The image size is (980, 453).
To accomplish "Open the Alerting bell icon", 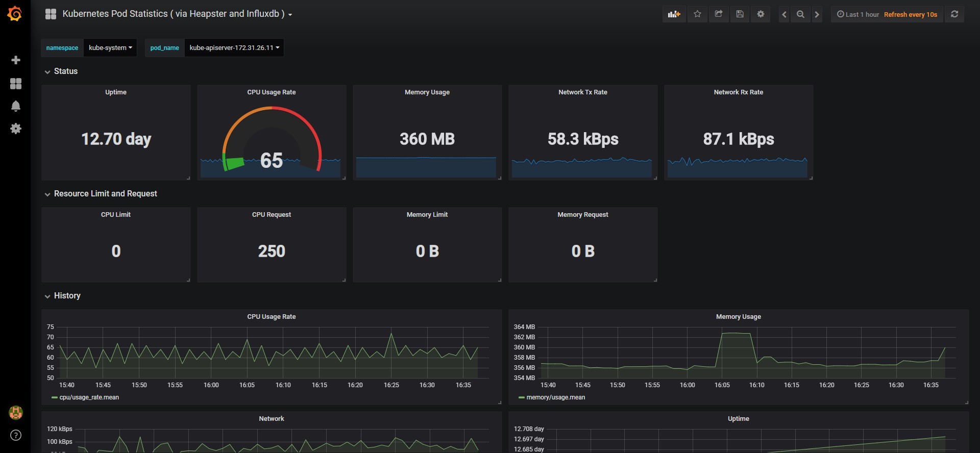I will point(16,106).
